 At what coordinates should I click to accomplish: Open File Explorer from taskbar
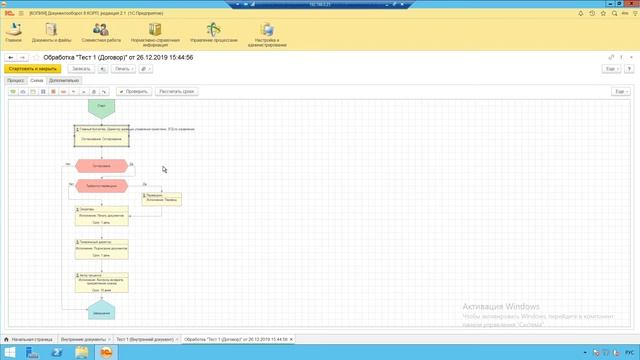click(82, 352)
